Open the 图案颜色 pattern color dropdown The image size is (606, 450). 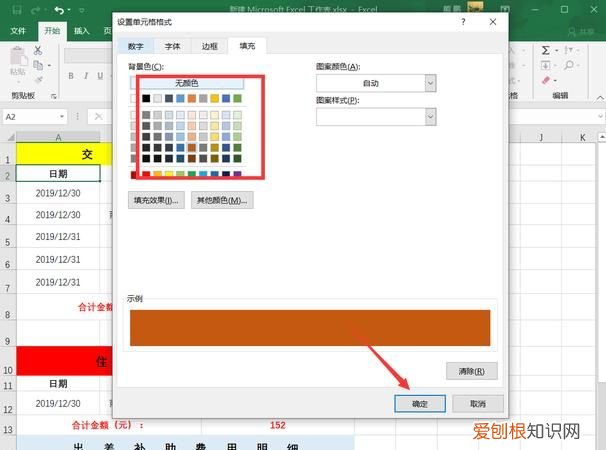tap(431, 83)
